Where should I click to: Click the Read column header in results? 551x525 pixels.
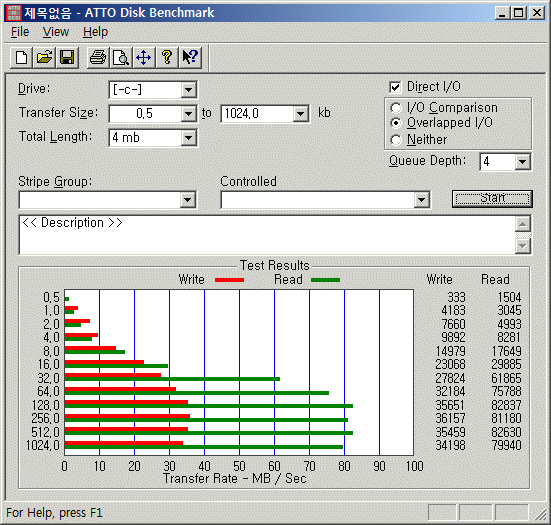point(495,279)
